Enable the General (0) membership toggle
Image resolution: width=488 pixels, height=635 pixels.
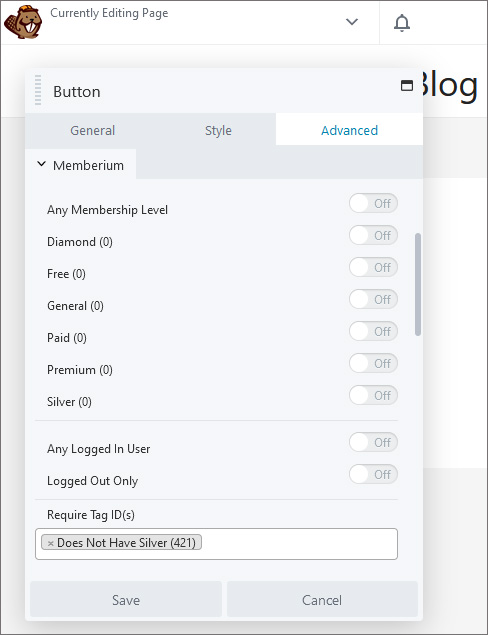373,299
